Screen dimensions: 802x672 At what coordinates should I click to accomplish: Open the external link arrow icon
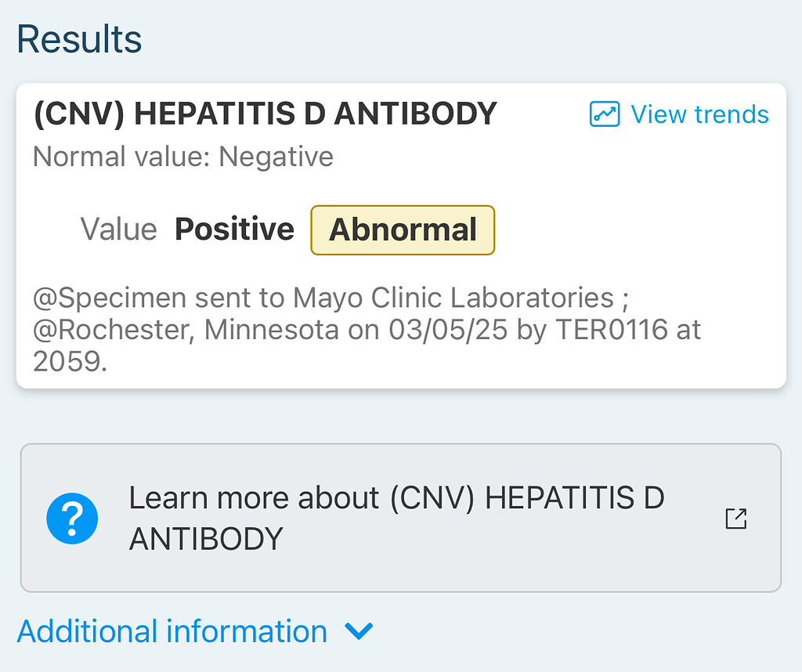736,518
